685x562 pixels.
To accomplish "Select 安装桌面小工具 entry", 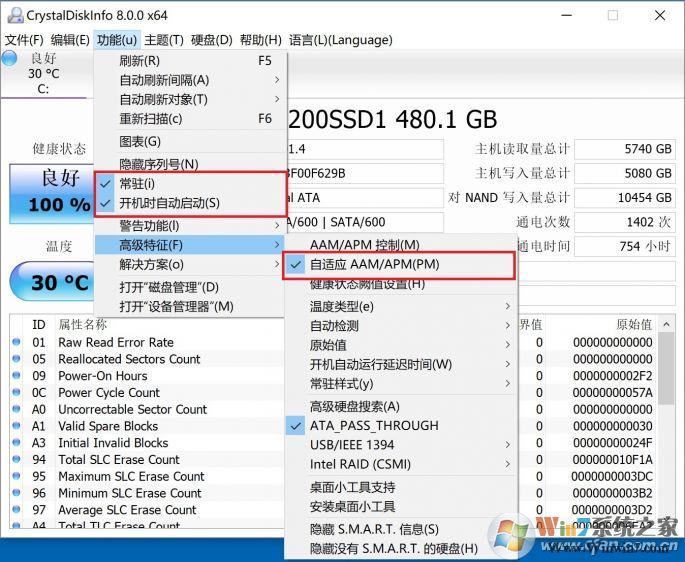I will 400,506.
